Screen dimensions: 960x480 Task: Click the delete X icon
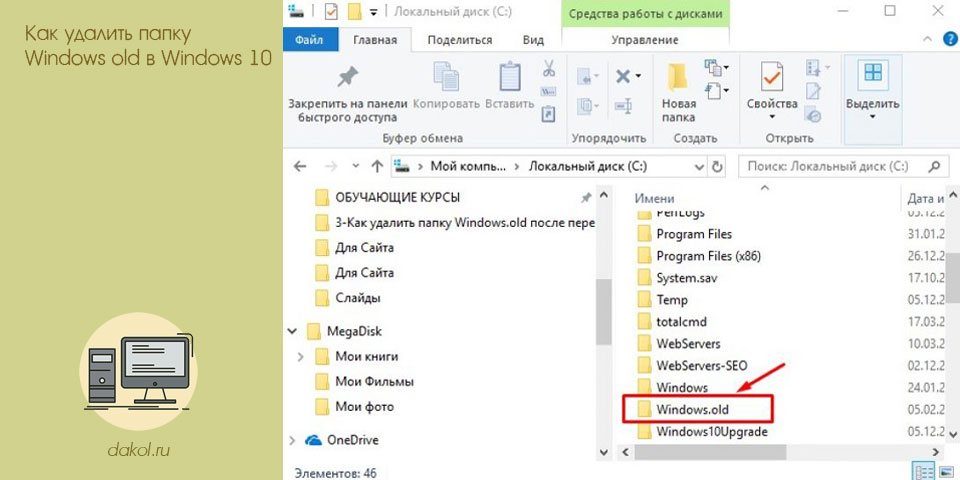[623, 77]
